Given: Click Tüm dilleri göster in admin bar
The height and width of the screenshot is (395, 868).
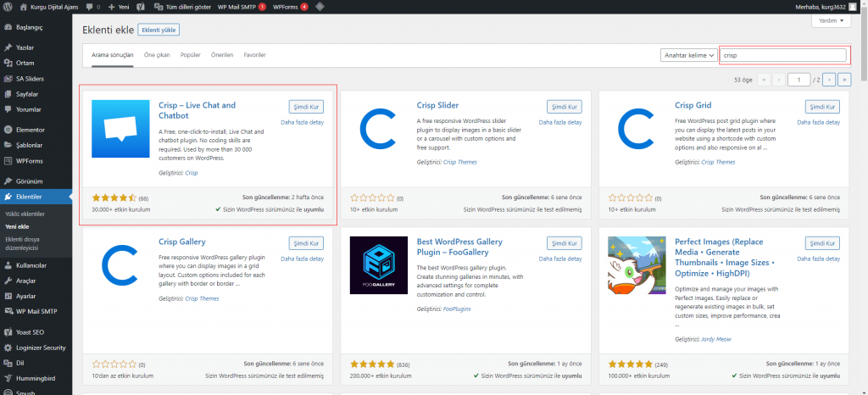Looking at the screenshot, I should (181, 7).
